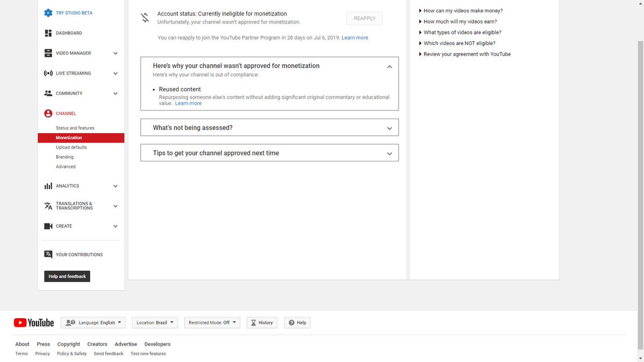This screenshot has height=362, width=644.
Task: Click the Translations & Transcriptions icon
Action: tap(48, 206)
